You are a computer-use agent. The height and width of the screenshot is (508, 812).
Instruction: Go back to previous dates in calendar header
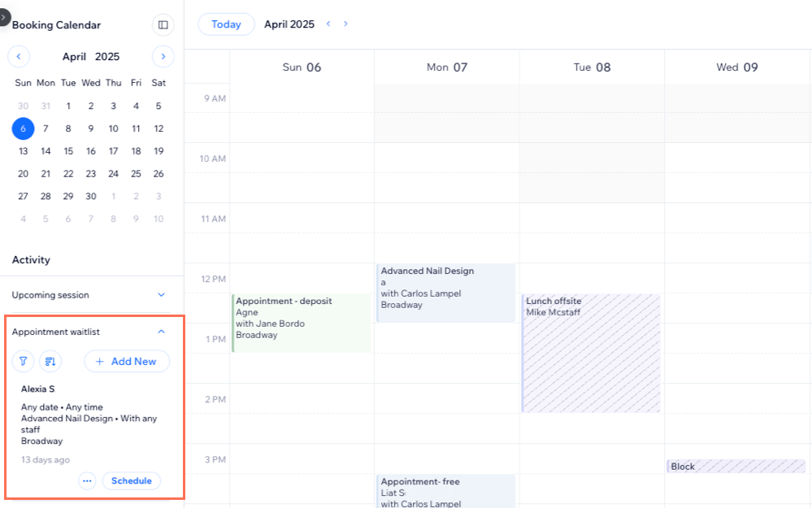[x=328, y=24]
